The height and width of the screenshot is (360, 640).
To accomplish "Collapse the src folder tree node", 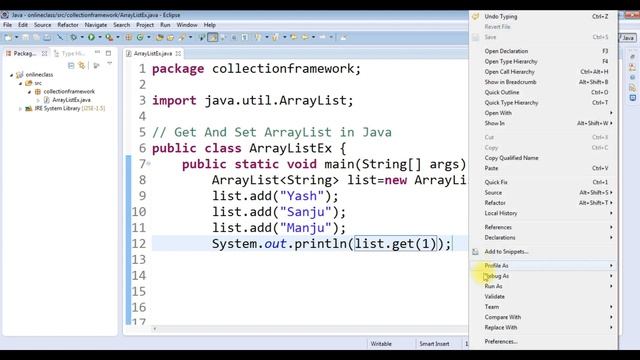I will (20, 83).
